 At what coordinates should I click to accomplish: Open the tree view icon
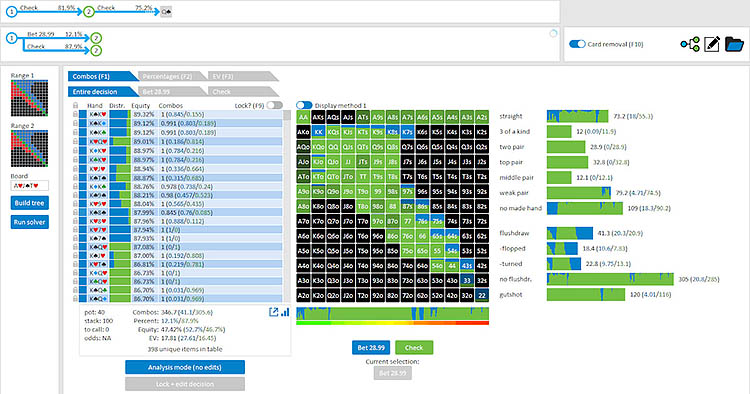tap(690, 44)
